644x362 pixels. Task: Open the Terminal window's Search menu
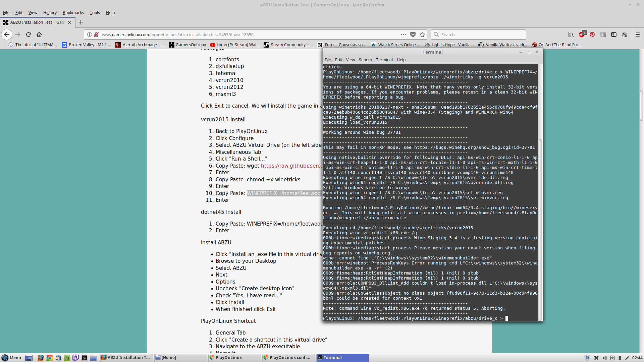(x=365, y=60)
